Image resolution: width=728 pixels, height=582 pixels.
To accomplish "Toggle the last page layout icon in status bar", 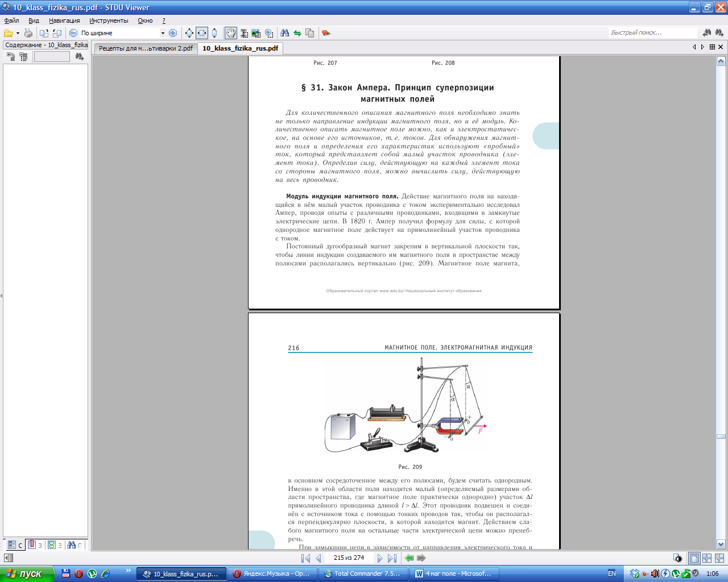I will [x=719, y=558].
